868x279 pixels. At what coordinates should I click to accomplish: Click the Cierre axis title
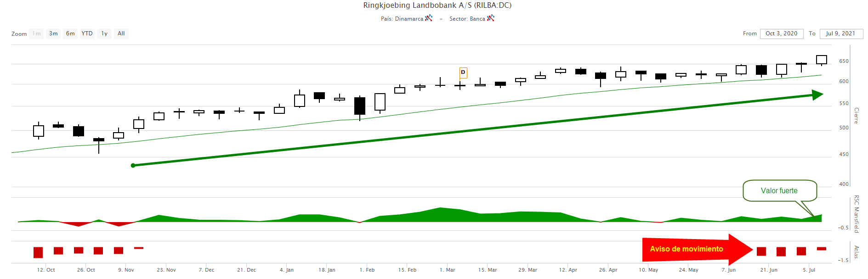(x=856, y=116)
